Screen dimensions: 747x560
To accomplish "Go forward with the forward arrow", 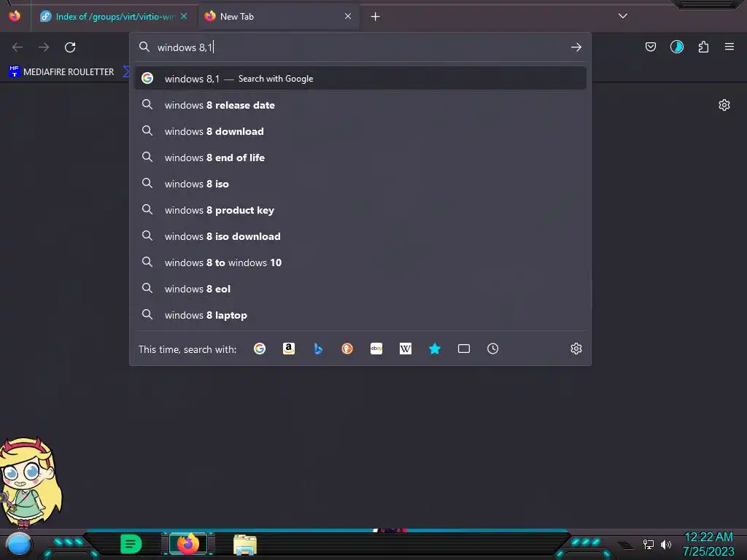I will [x=44, y=47].
